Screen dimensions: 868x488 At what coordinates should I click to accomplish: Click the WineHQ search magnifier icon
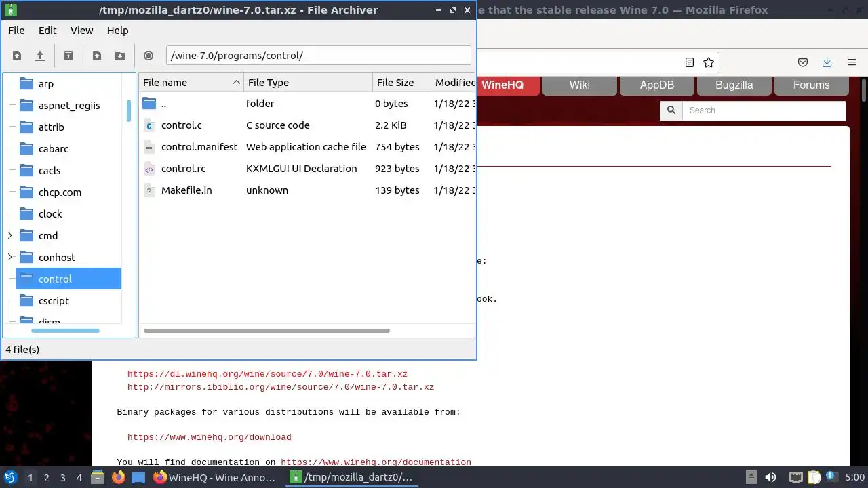[671, 110]
